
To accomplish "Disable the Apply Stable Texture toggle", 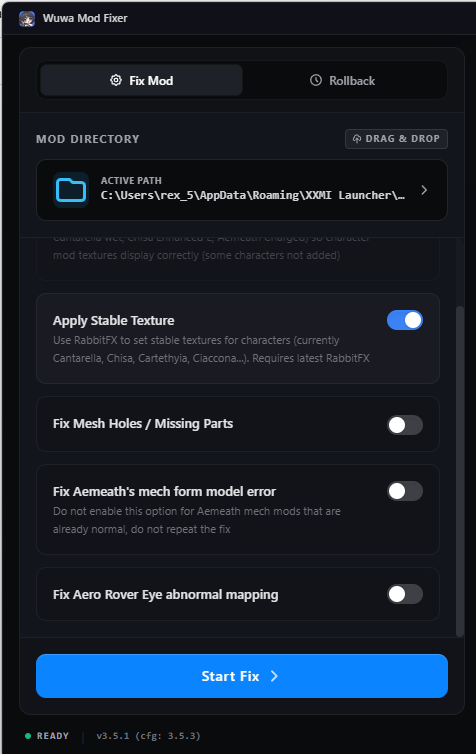I will (405, 320).
